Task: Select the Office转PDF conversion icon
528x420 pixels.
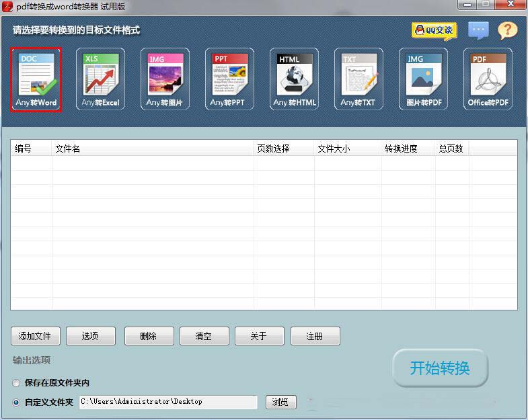Action: coord(488,79)
